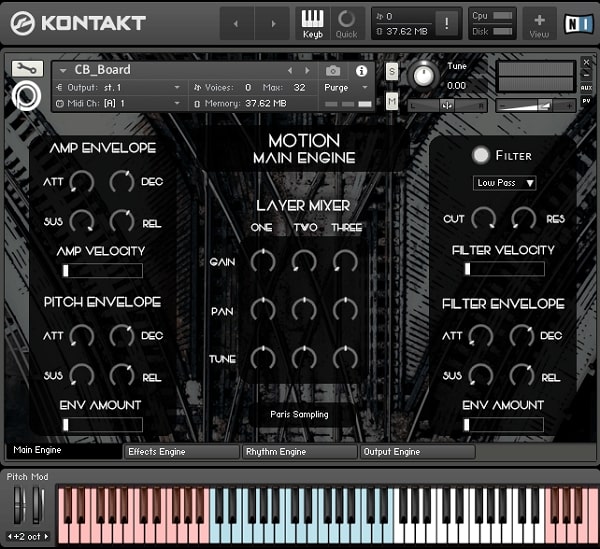The height and width of the screenshot is (549, 600).
Task: Load previous instrument beside CB_Board
Action: 290,70
